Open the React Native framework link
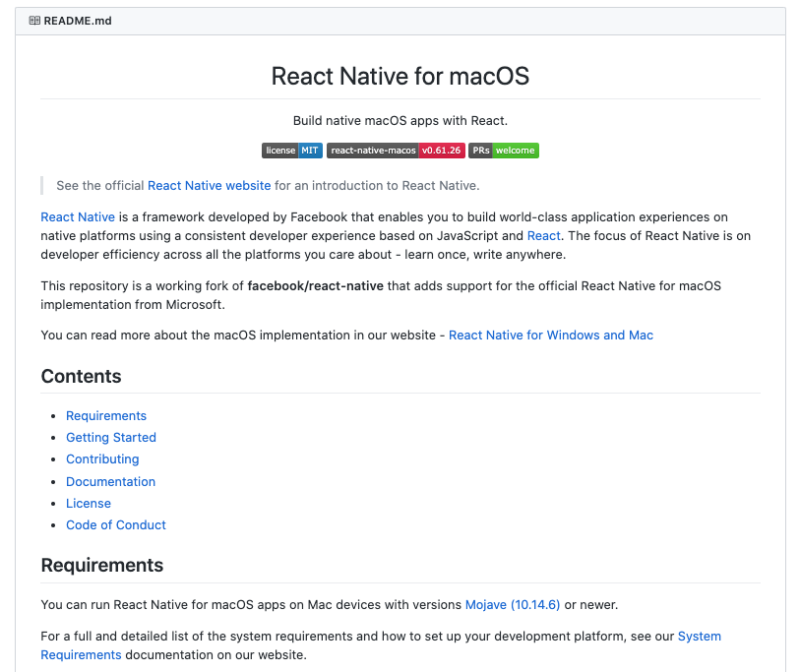This screenshot has width=800, height=672. tap(78, 216)
